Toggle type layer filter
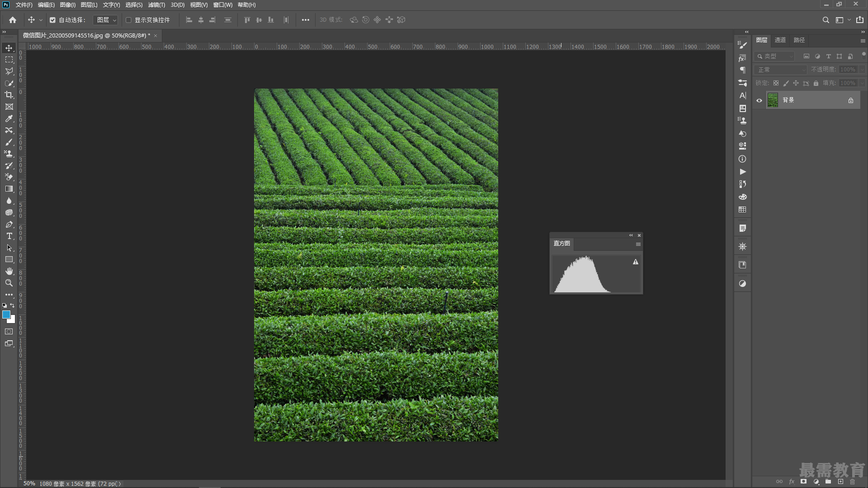This screenshot has height=488, width=868. click(828, 56)
